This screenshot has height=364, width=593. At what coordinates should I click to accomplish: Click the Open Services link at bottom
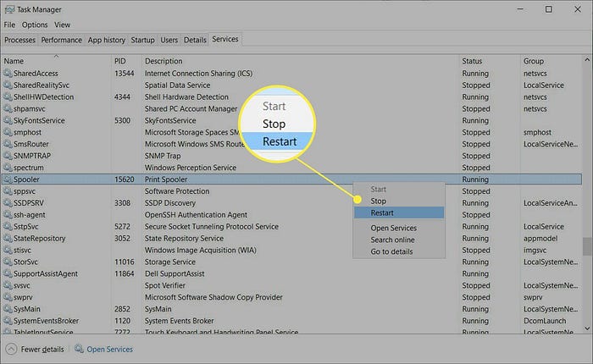109,350
